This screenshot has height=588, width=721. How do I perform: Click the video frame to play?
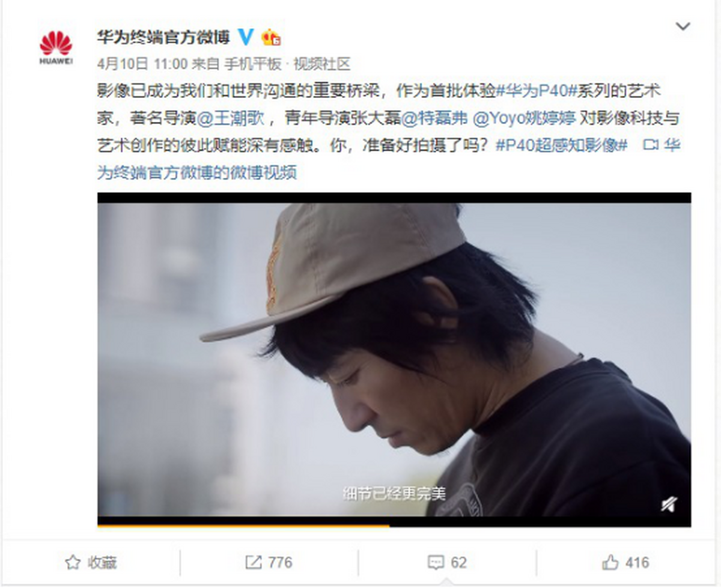point(394,359)
